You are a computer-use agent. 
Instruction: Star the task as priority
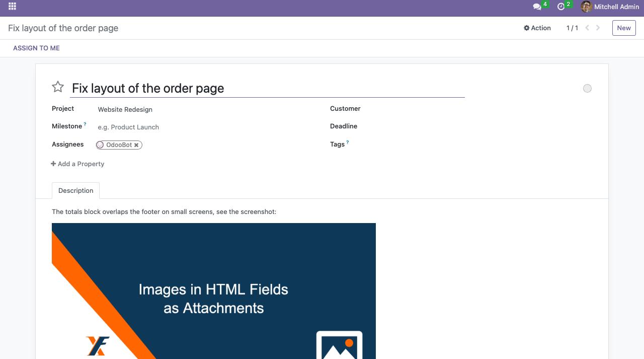(x=58, y=87)
